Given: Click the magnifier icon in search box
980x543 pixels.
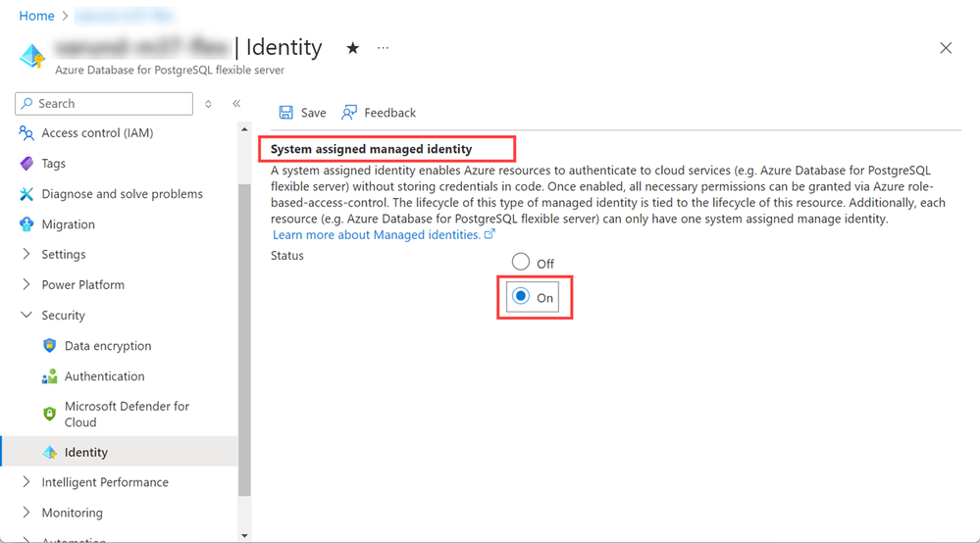Looking at the screenshot, I should (26, 104).
